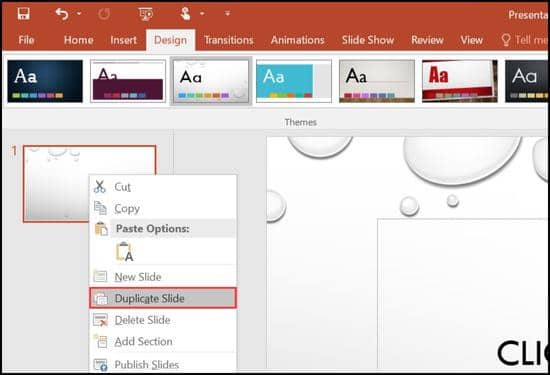Click the grayed Redo icon
The height and width of the screenshot is (375, 550).
(104, 14)
